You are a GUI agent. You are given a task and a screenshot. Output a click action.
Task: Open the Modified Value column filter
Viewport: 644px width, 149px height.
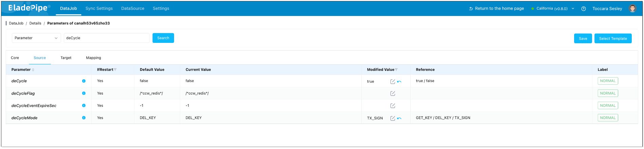[396, 70]
